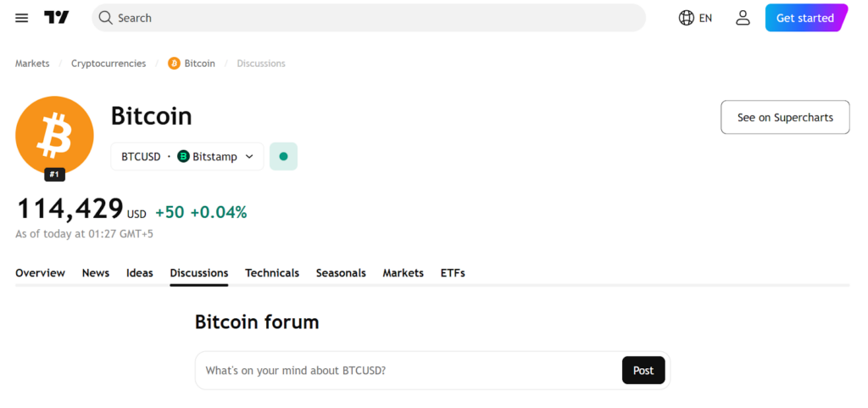Viewport: 868px width, 408px height.
Task: Click the Post button
Action: [x=643, y=371]
